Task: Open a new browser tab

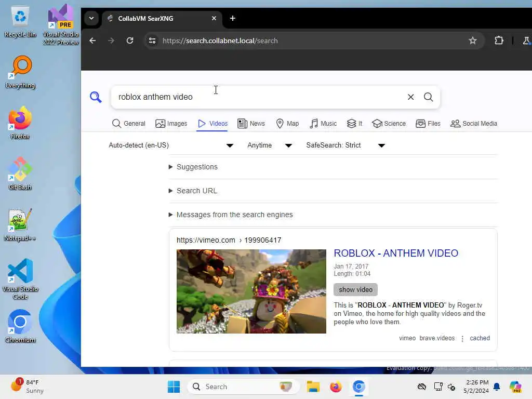Action: (232, 18)
